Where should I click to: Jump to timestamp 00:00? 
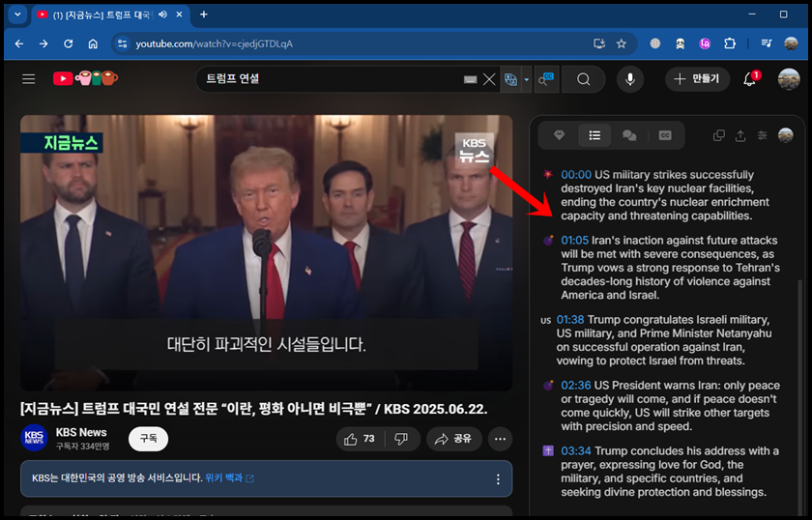coord(576,175)
